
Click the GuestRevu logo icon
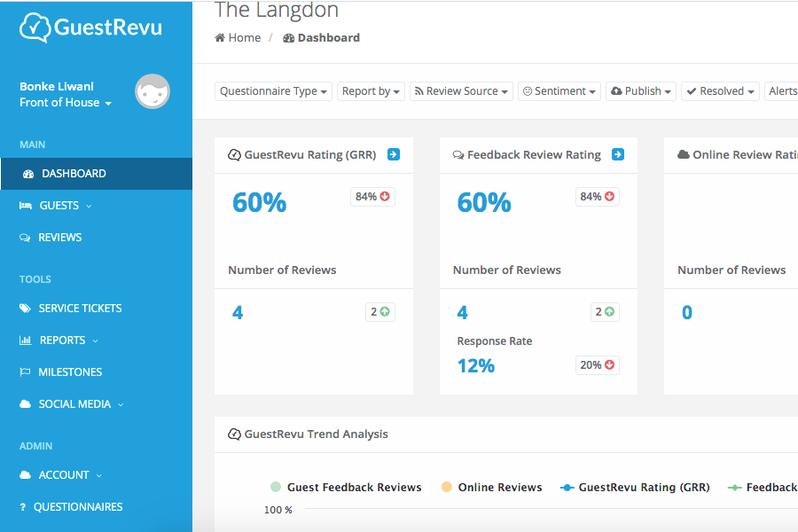click(35, 27)
